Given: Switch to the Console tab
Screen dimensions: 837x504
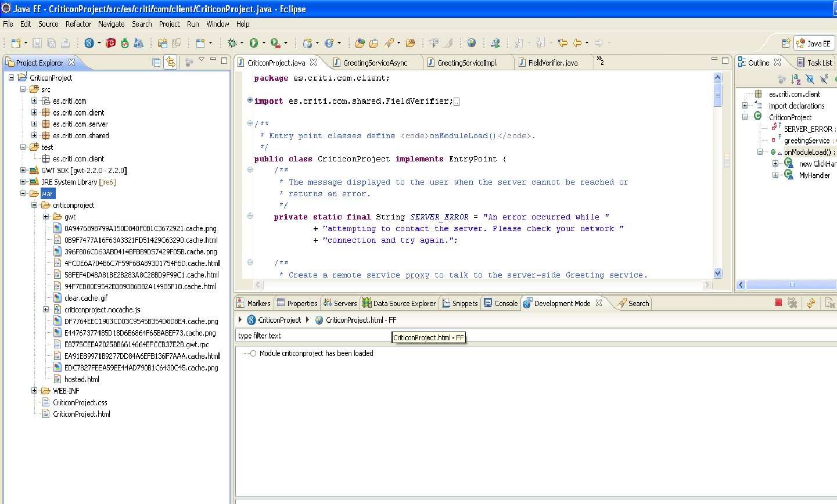Looking at the screenshot, I should (x=500, y=303).
